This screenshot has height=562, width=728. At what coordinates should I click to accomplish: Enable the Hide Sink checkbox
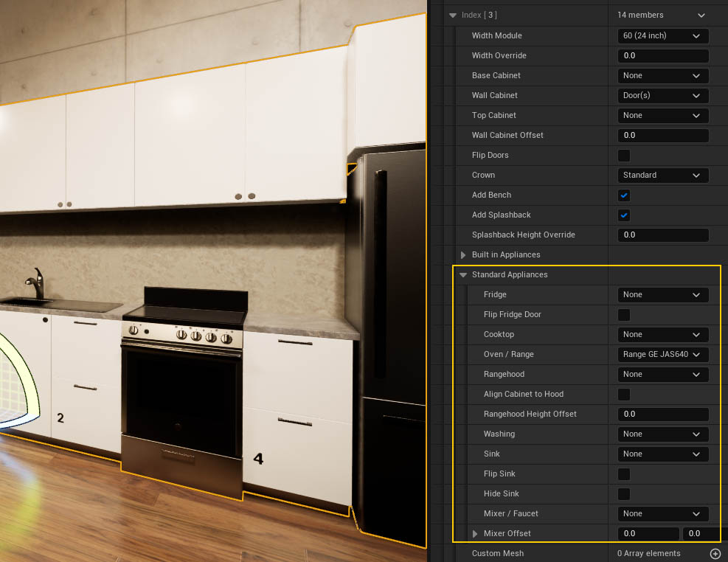tap(624, 494)
